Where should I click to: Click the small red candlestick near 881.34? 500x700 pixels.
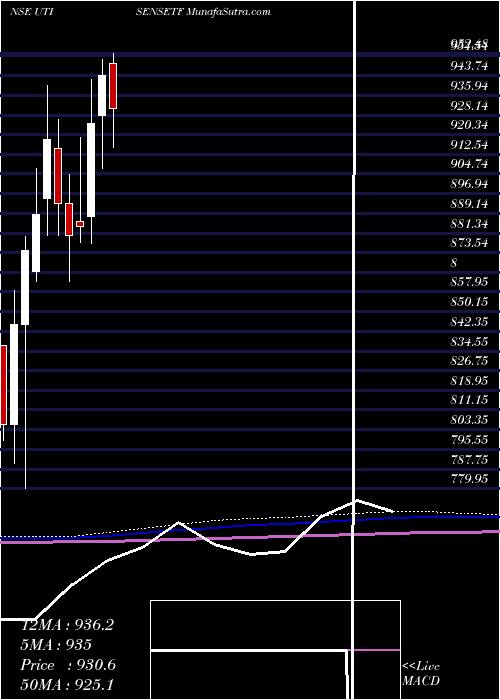80,224
